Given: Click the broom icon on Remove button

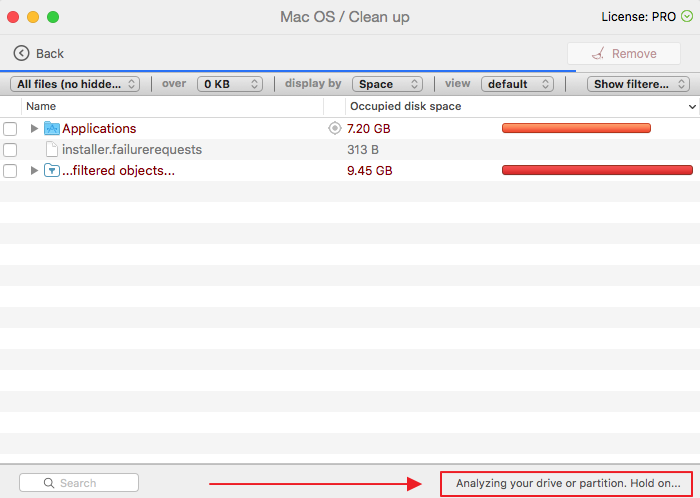Looking at the screenshot, I should 598,53.
